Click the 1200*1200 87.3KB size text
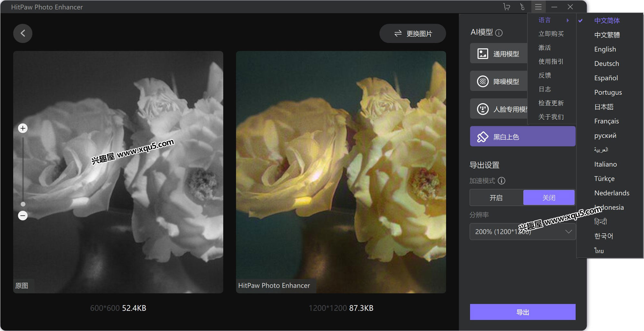Image resolution: width=644 pixels, height=331 pixels. click(x=341, y=308)
